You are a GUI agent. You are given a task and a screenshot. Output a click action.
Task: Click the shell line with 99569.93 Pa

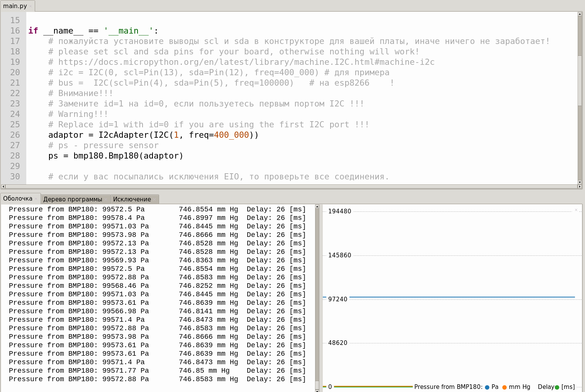157,260
